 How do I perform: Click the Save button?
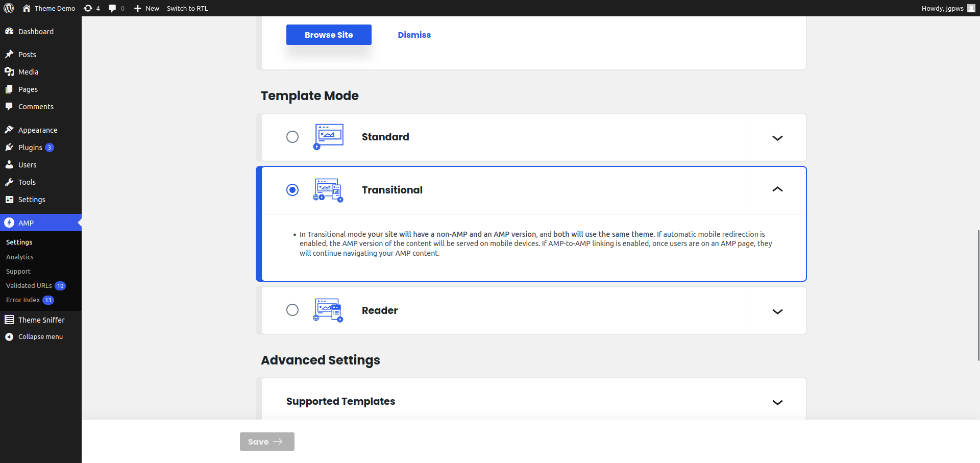(x=267, y=442)
